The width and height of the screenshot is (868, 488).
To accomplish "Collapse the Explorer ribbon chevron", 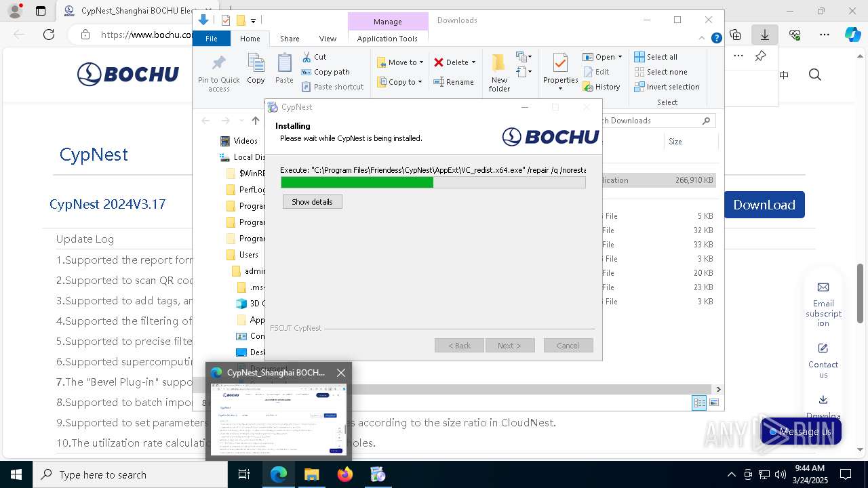I will pos(703,39).
